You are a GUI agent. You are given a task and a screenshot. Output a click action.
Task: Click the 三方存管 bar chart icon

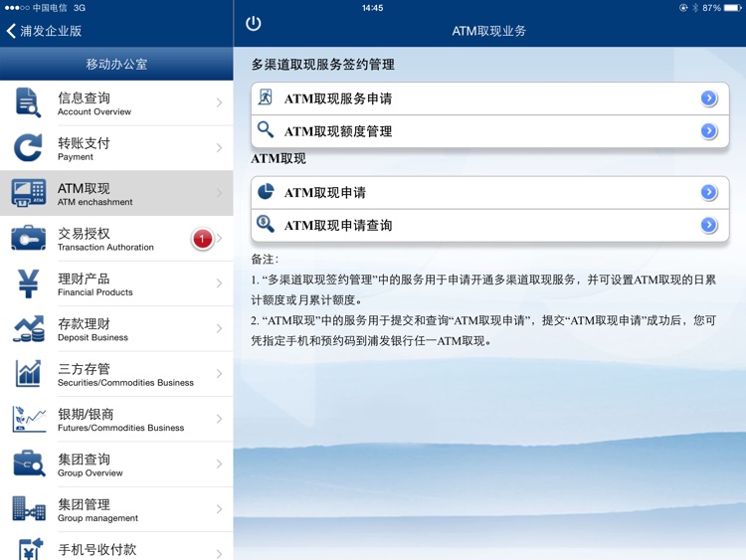[x=28, y=373]
